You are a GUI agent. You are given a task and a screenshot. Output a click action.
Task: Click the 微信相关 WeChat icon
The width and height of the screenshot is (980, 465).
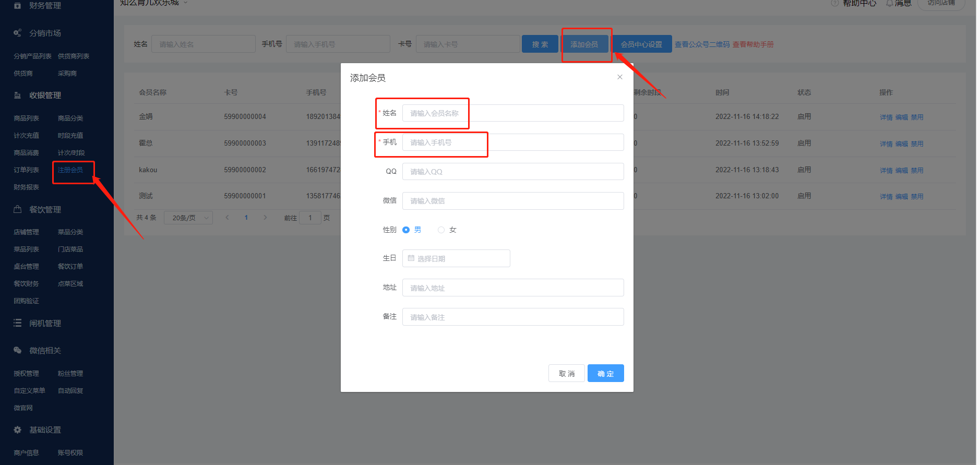tap(17, 350)
